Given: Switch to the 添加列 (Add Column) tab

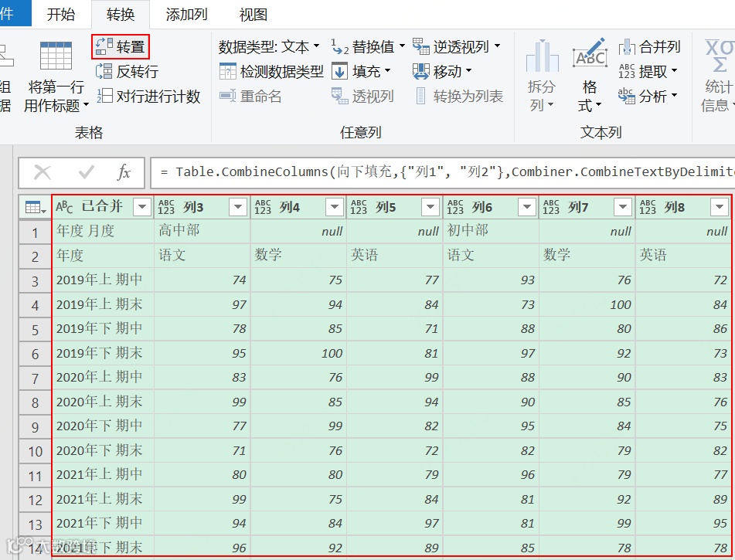Looking at the screenshot, I should (x=186, y=14).
